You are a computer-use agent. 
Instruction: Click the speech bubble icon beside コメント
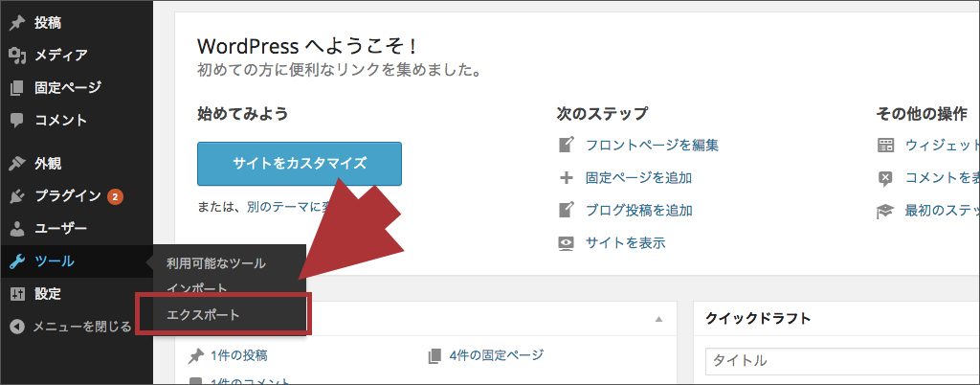click(x=17, y=120)
